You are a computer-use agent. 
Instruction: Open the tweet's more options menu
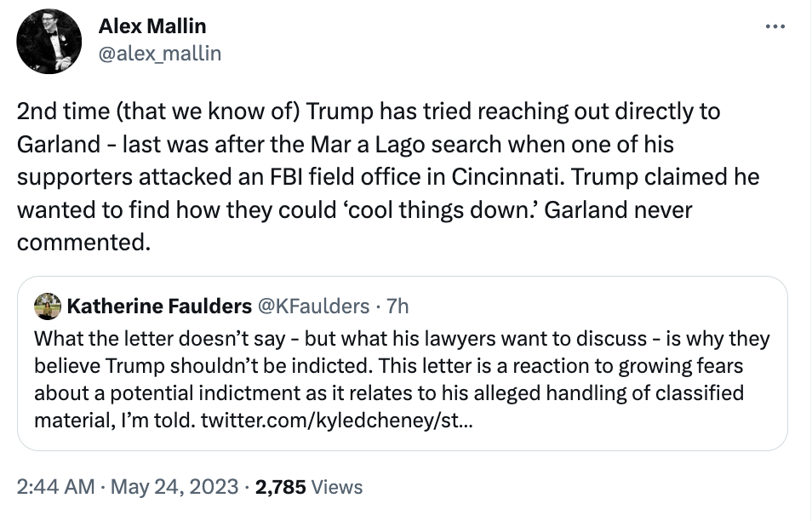point(775,27)
